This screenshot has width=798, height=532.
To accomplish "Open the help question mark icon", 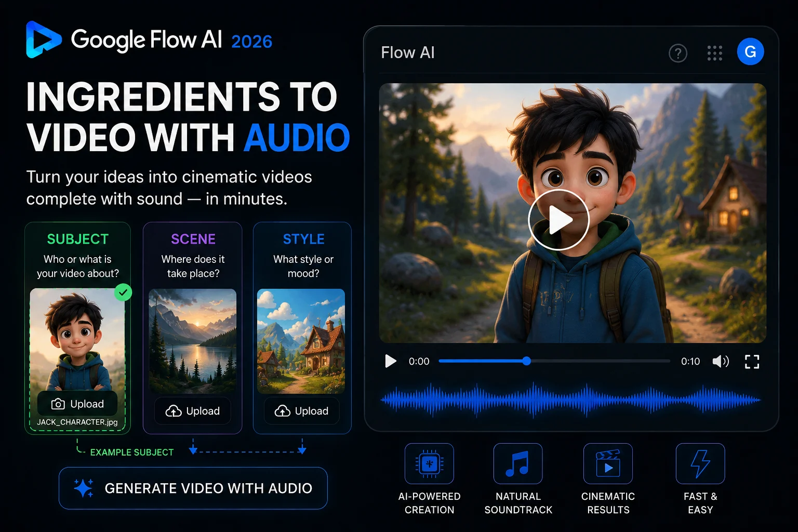I will click(x=678, y=53).
